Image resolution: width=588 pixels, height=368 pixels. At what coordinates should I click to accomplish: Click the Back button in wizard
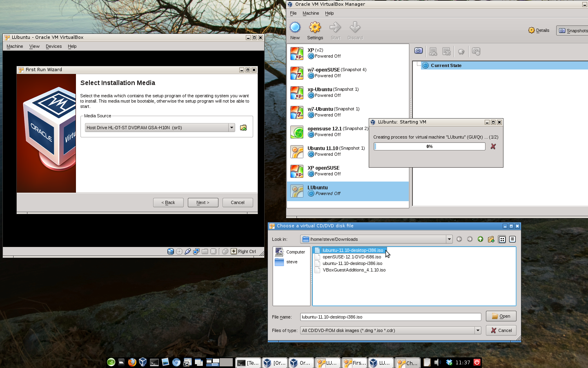tap(168, 202)
